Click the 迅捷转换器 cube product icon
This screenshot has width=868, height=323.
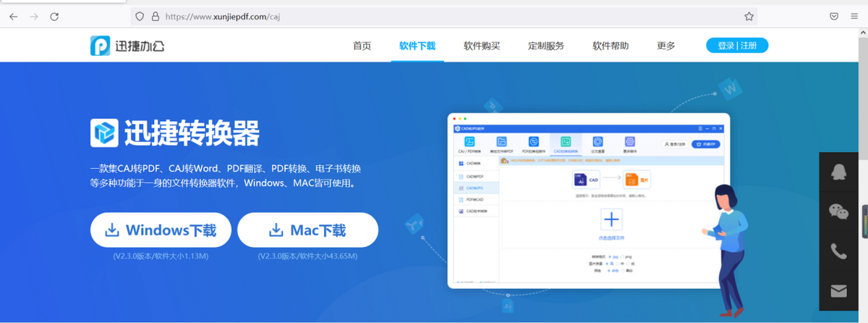104,133
